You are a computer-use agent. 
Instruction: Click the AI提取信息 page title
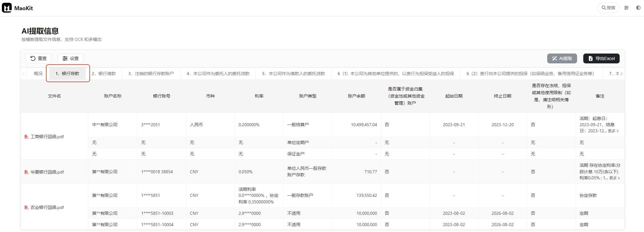(x=40, y=31)
